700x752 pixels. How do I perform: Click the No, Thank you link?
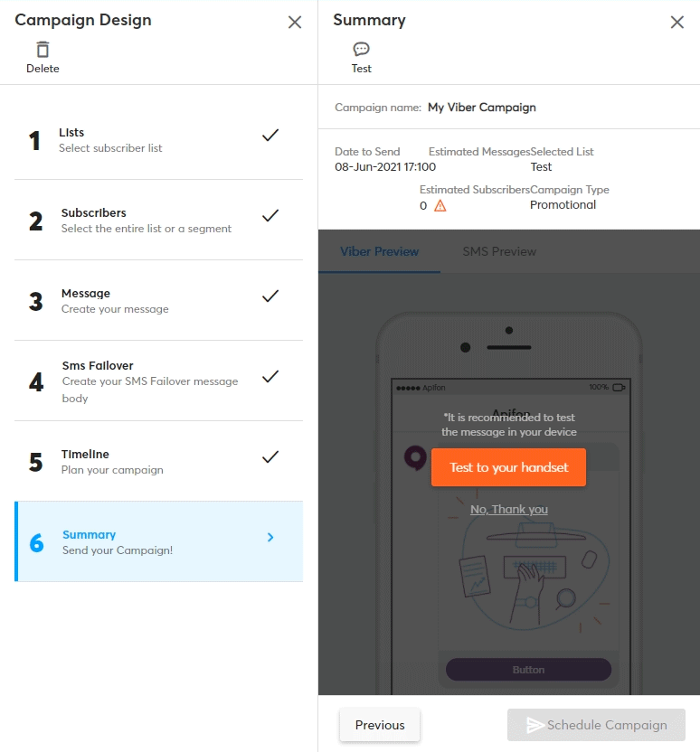pos(508,510)
